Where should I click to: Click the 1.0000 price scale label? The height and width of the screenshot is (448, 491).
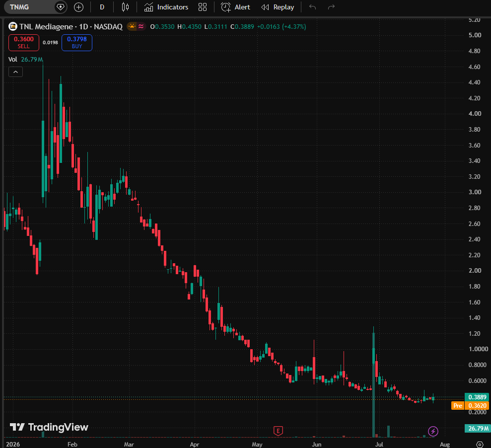tap(478, 349)
